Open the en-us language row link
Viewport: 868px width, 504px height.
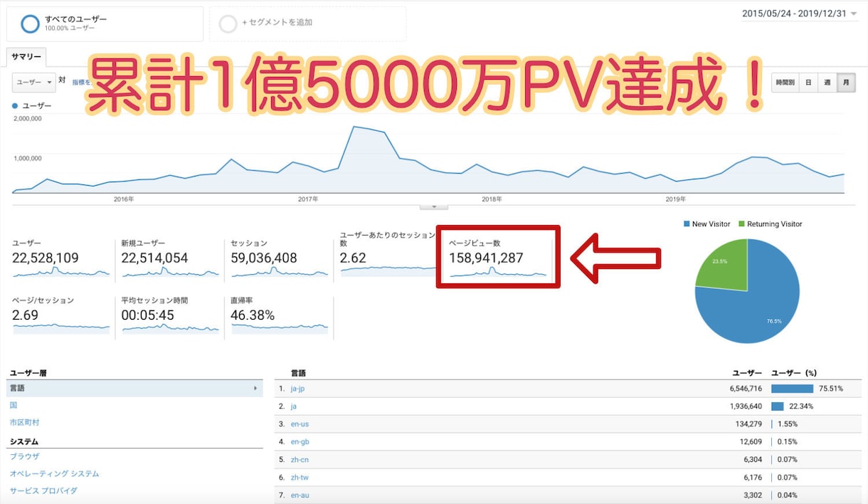pyautogui.click(x=300, y=424)
